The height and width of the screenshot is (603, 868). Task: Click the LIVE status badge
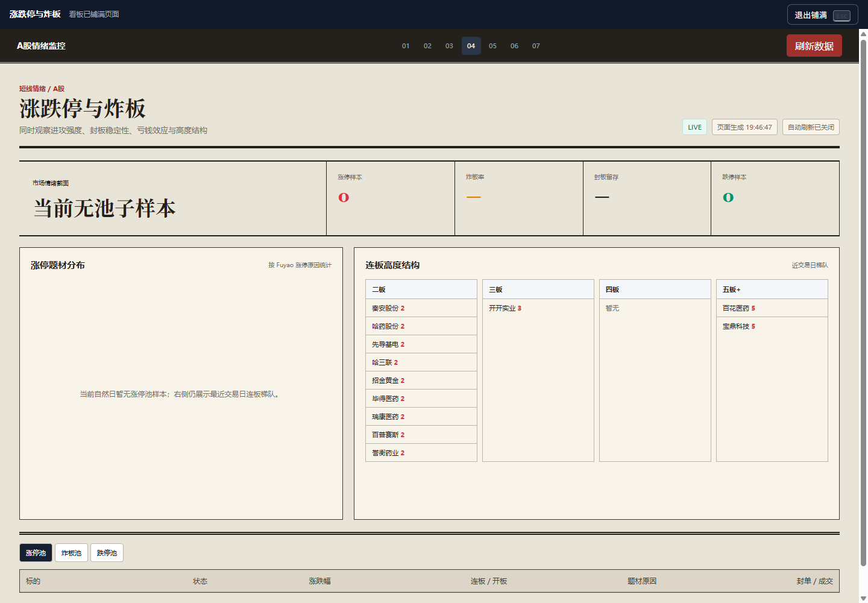coord(694,127)
